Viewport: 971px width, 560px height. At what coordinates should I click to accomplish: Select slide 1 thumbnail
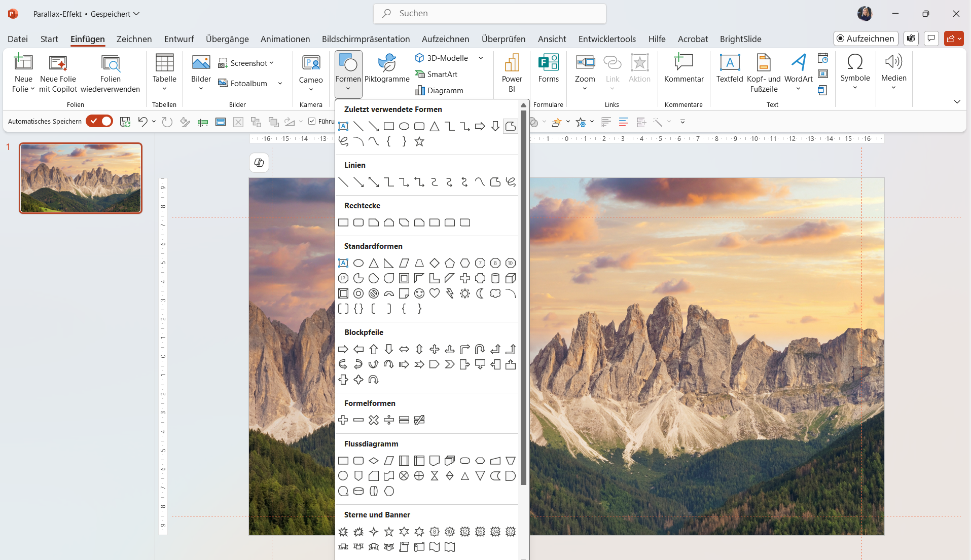(x=81, y=178)
